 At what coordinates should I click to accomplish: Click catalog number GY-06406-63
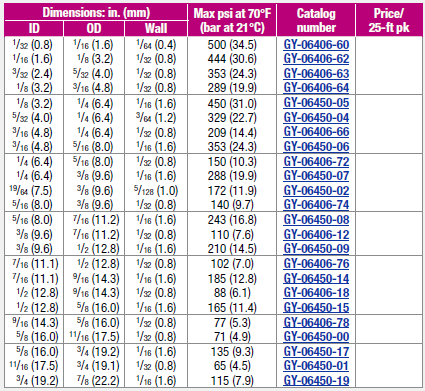coord(316,74)
